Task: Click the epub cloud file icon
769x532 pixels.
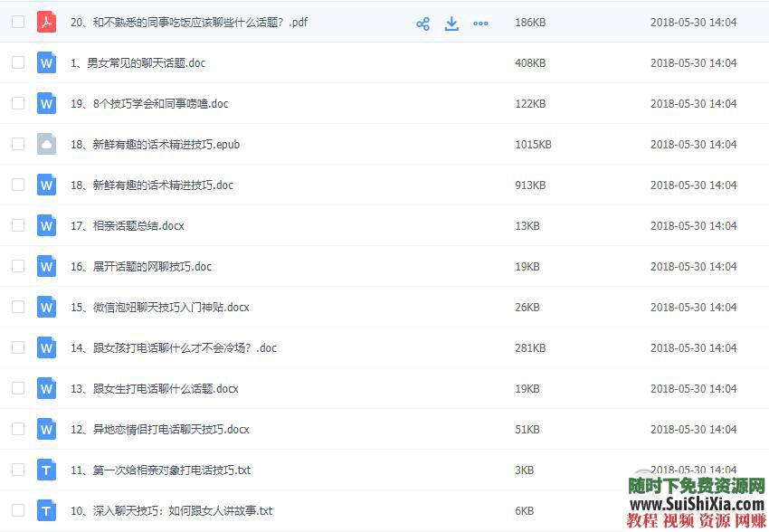Action: pyautogui.click(x=46, y=144)
